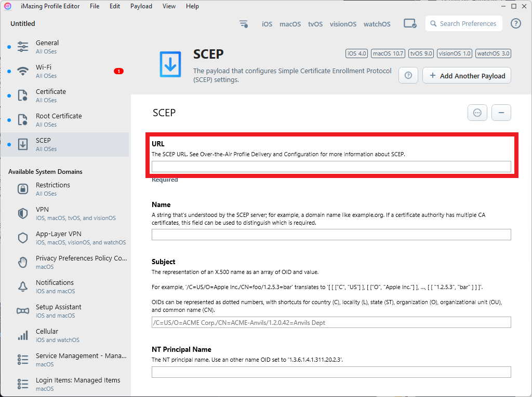Select General payload in sidebar
The width and height of the screenshot is (532, 397).
tap(65, 47)
